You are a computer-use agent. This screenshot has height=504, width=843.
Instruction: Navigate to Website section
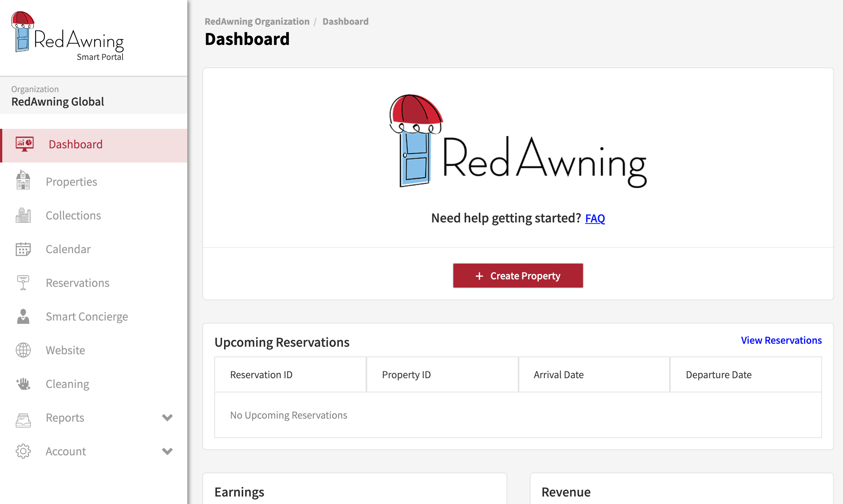[94, 350]
